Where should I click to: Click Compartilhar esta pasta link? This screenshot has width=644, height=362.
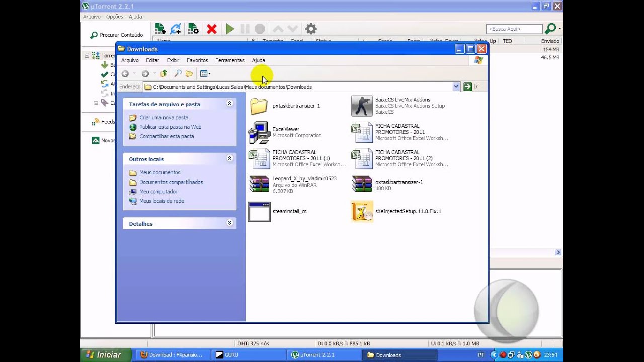point(167,136)
